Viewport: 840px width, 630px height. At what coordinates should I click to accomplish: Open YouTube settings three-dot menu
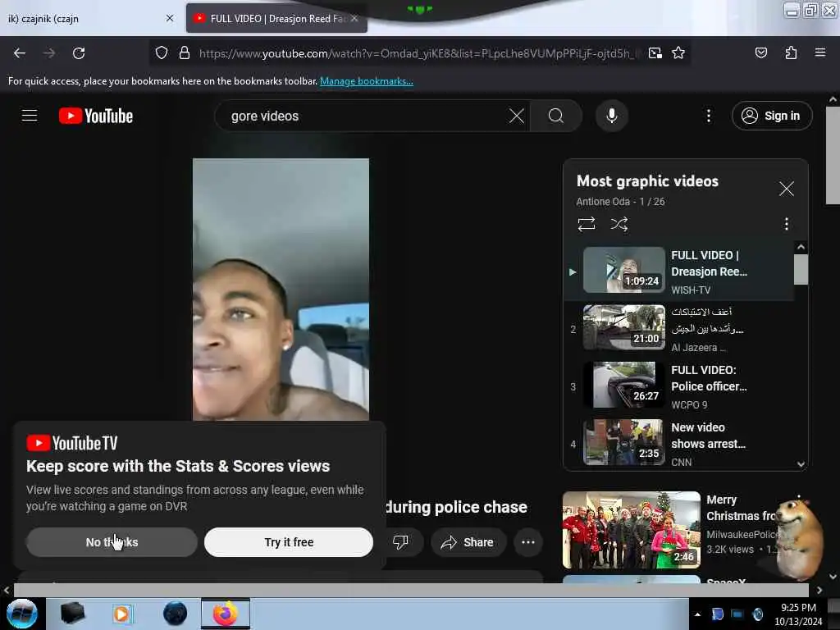[x=708, y=116]
